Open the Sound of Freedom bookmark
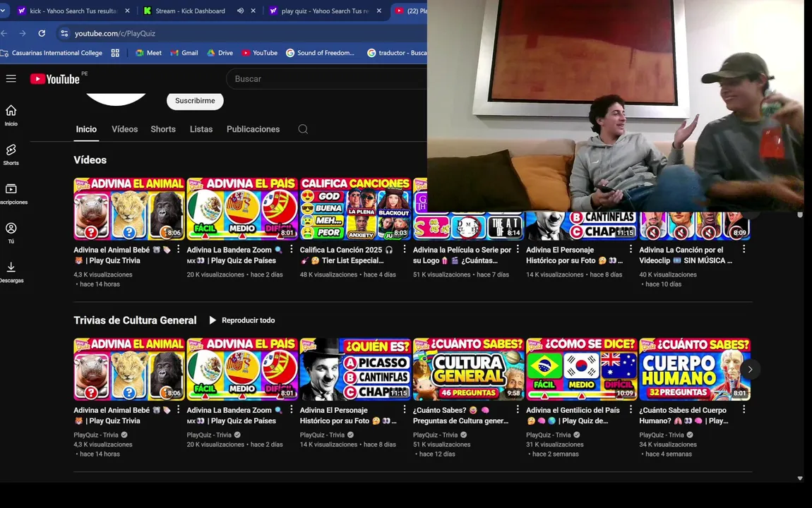Screen dimensions: 812x508 click(x=320, y=53)
